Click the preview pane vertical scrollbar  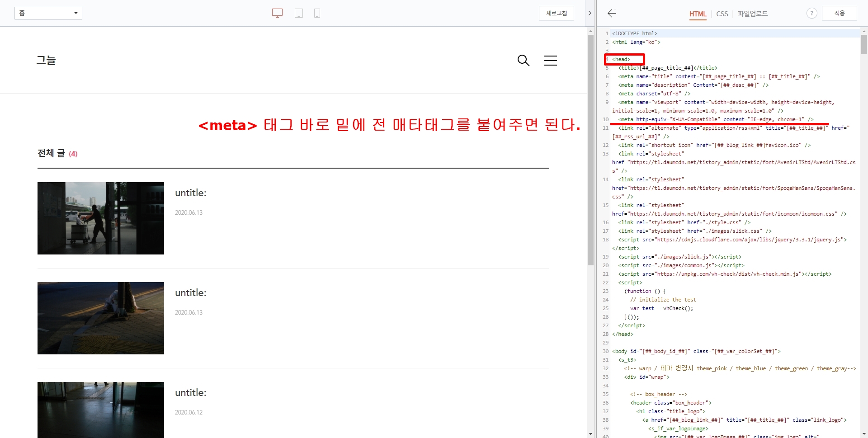[x=590, y=150]
